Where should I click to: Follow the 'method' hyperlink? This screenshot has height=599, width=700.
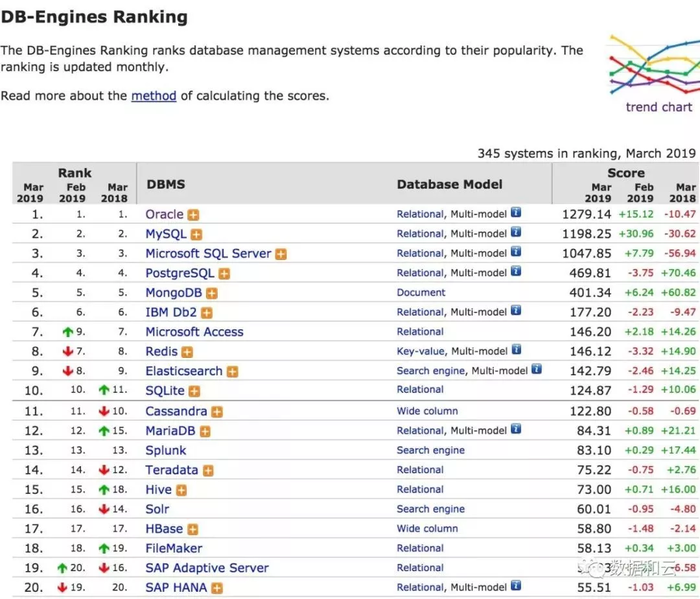[x=154, y=95]
